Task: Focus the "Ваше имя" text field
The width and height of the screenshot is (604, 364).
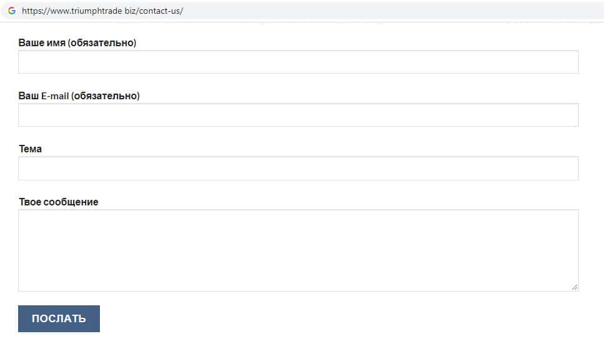Action: (x=298, y=62)
